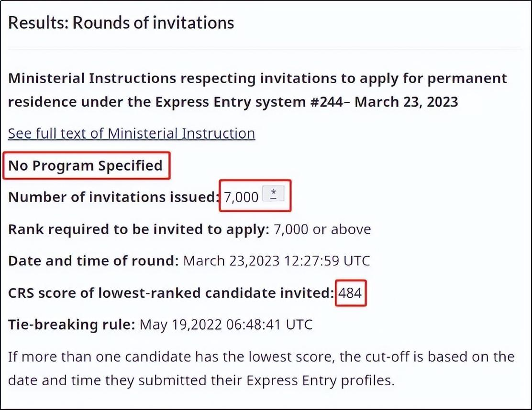532x410 pixels.
Task: Click the 484 CRS score value
Action: (350, 293)
